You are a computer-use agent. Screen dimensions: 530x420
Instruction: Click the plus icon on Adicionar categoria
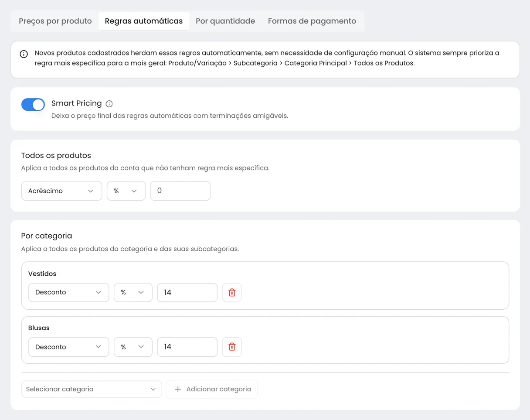tap(178, 389)
